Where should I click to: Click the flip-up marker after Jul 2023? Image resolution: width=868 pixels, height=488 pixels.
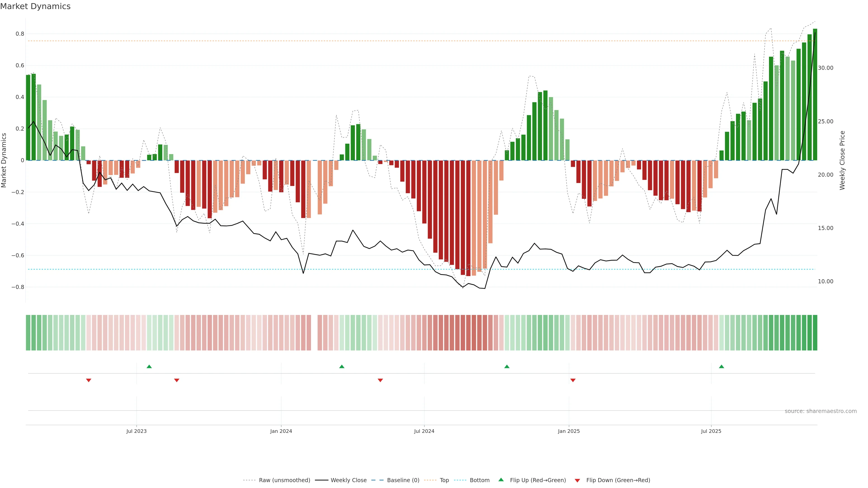point(149,366)
